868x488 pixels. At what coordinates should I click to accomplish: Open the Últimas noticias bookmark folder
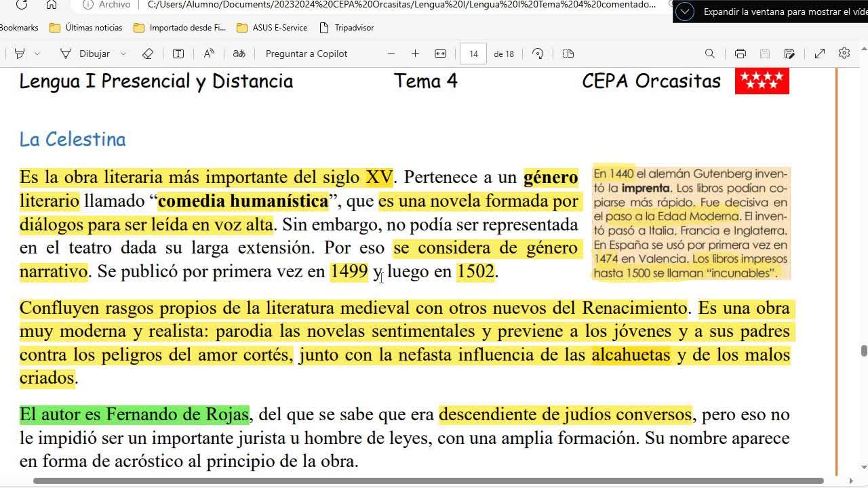(86, 28)
